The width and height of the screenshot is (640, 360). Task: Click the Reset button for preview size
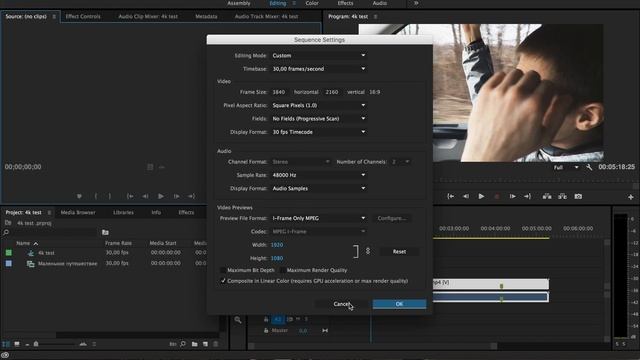[399, 251]
